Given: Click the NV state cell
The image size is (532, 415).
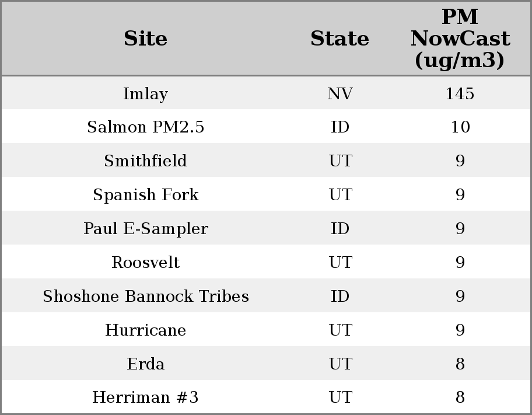Looking at the screenshot, I should point(339,93).
